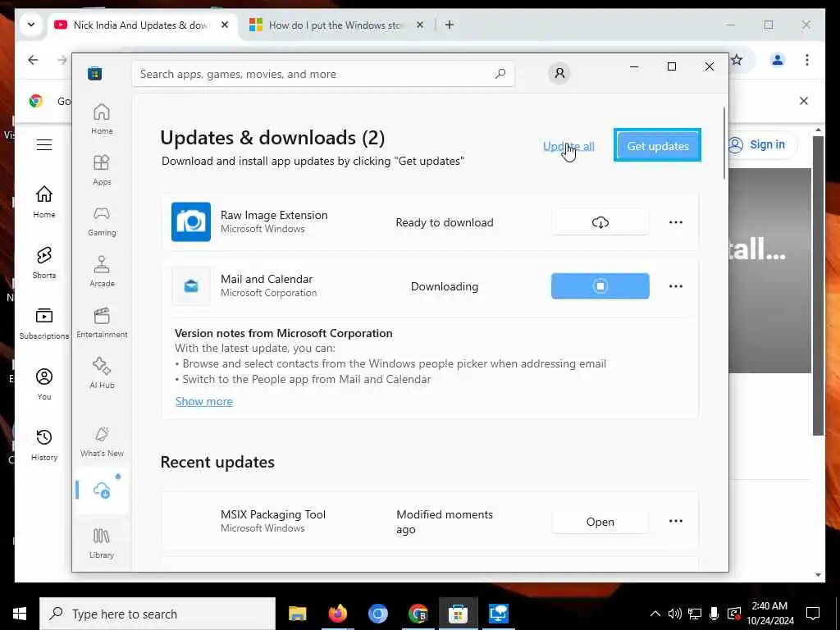The height and width of the screenshot is (630, 840).
Task: Show hidden system tray icons
Action: pyautogui.click(x=655, y=614)
